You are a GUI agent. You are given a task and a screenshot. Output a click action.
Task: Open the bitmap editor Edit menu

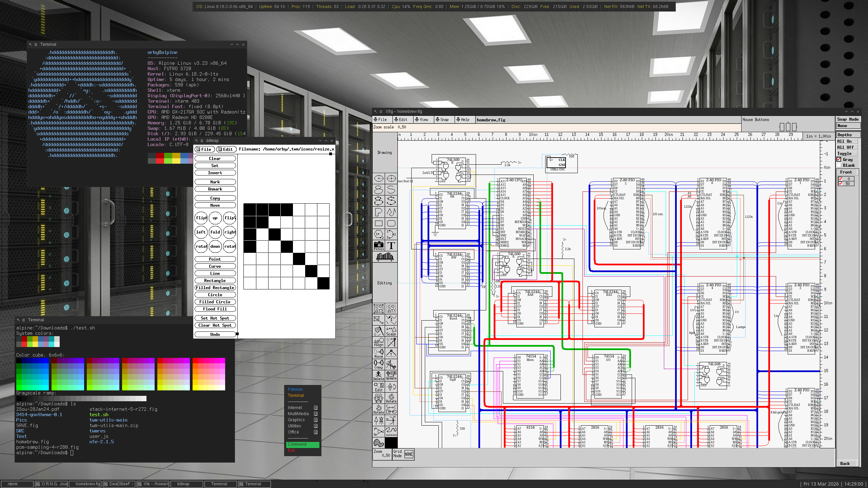click(x=225, y=149)
